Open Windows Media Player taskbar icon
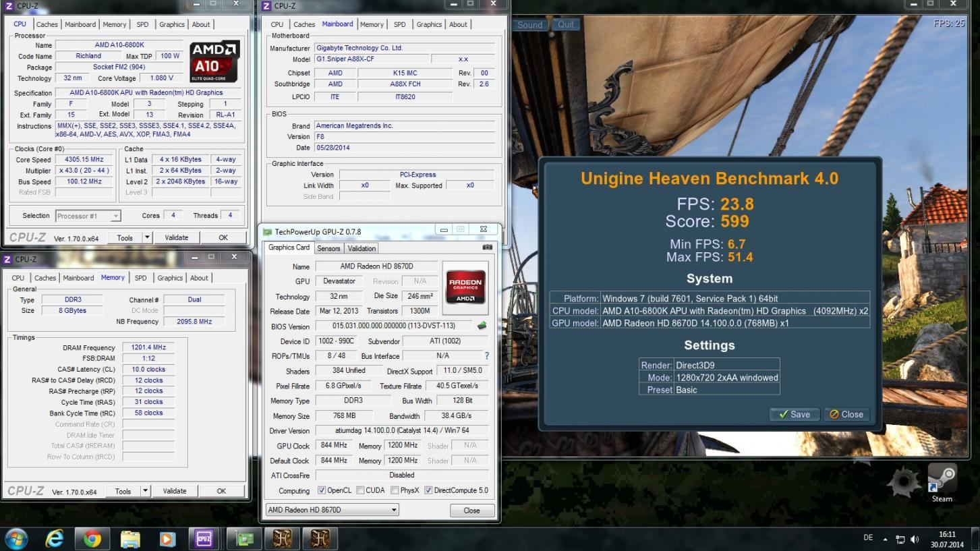This screenshot has width=980, height=551. [167, 539]
